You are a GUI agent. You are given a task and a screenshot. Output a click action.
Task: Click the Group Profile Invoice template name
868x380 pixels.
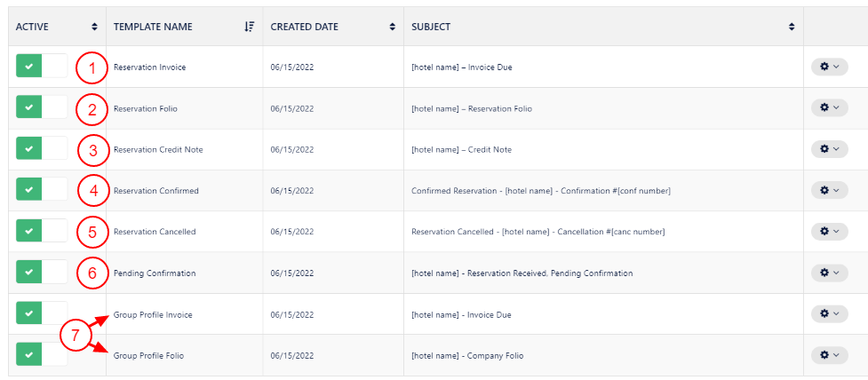click(x=153, y=314)
